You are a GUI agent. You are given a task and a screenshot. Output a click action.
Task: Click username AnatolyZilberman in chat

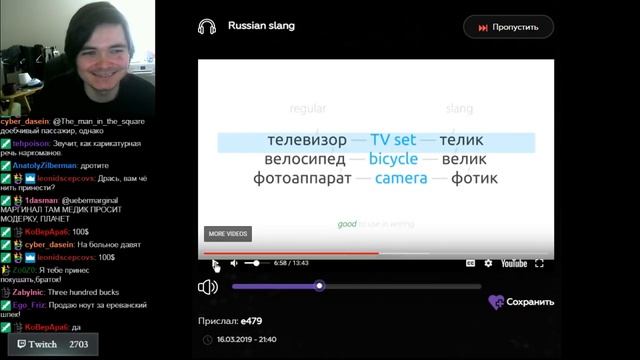(x=44, y=166)
